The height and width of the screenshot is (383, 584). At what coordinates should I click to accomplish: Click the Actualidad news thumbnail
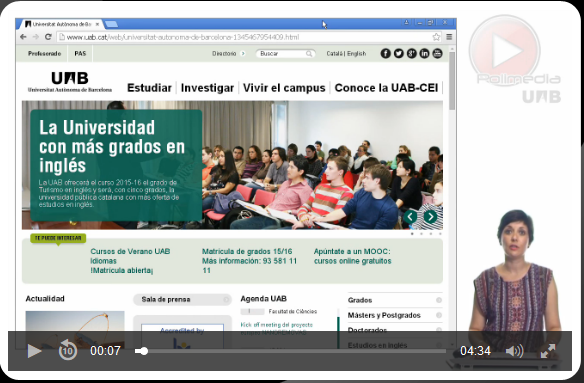coord(75,330)
